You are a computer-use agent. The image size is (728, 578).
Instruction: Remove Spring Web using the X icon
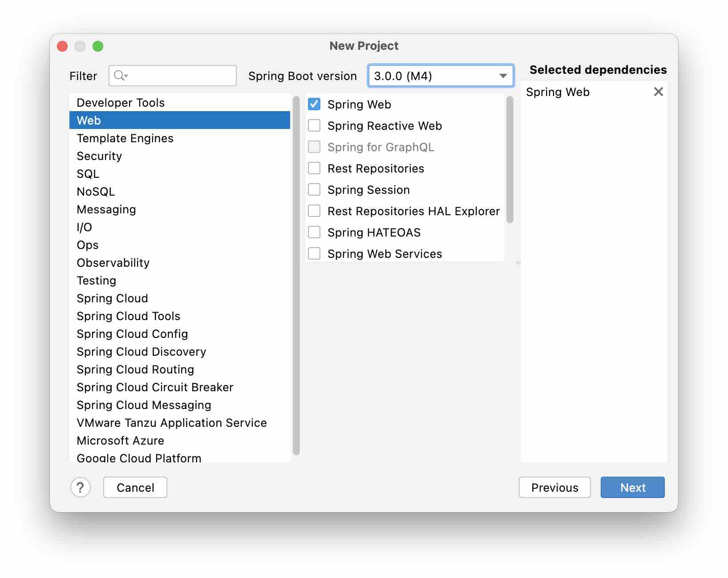[659, 92]
